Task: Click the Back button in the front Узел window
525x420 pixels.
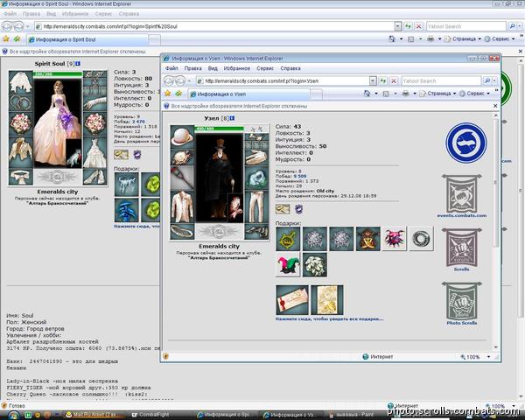Action: pos(169,80)
